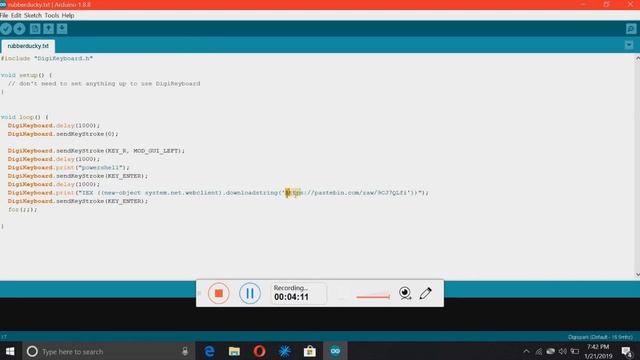The height and width of the screenshot is (360, 640).
Task: Click the void loop() line
Action: tap(24, 117)
